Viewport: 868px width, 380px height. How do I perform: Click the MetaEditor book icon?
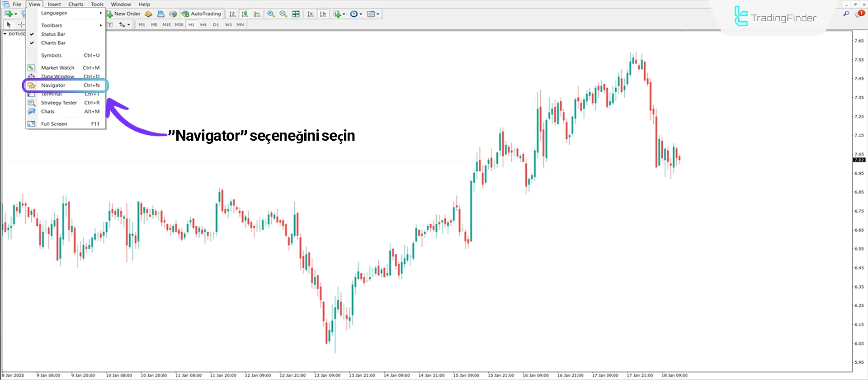pos(148,14)
